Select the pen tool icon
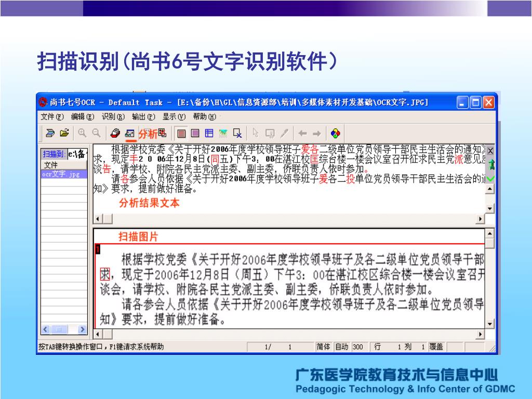The width and height of the screenshot is (532, 399). click(x=284, y=134)
